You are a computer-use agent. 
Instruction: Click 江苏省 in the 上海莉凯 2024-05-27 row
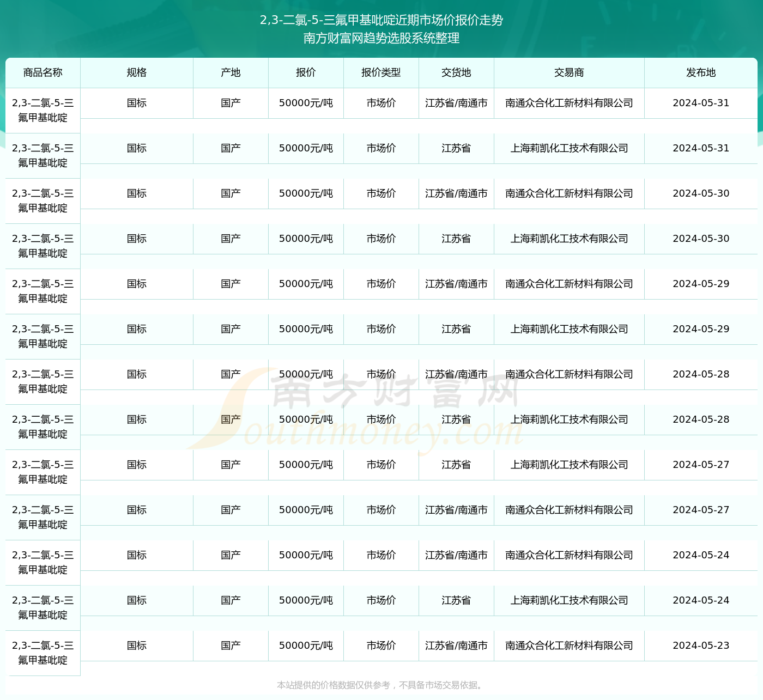click(456, 465)
